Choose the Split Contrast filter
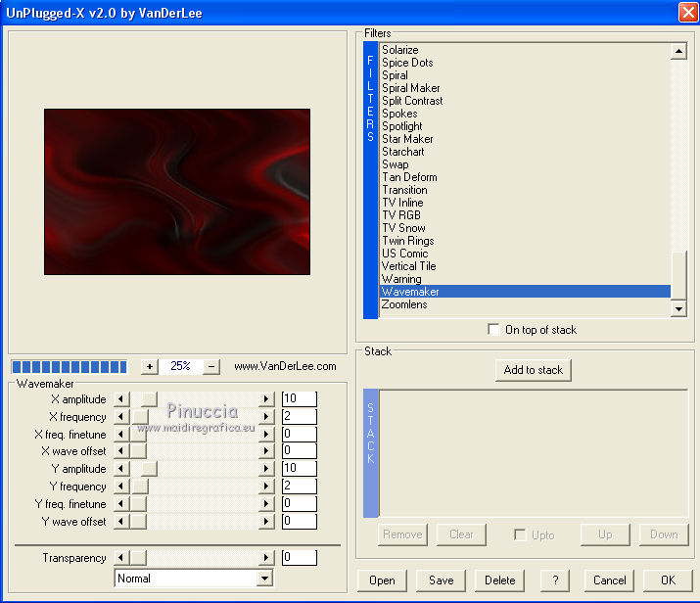Image resolution: width=700 pixels, height=603 pixels. [412, 101]
